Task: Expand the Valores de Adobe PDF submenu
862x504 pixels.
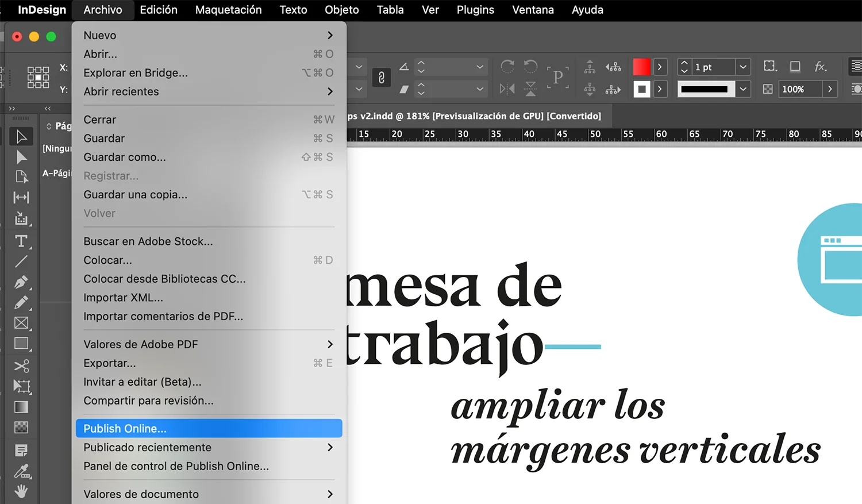Action: click(x=207, y=344)
